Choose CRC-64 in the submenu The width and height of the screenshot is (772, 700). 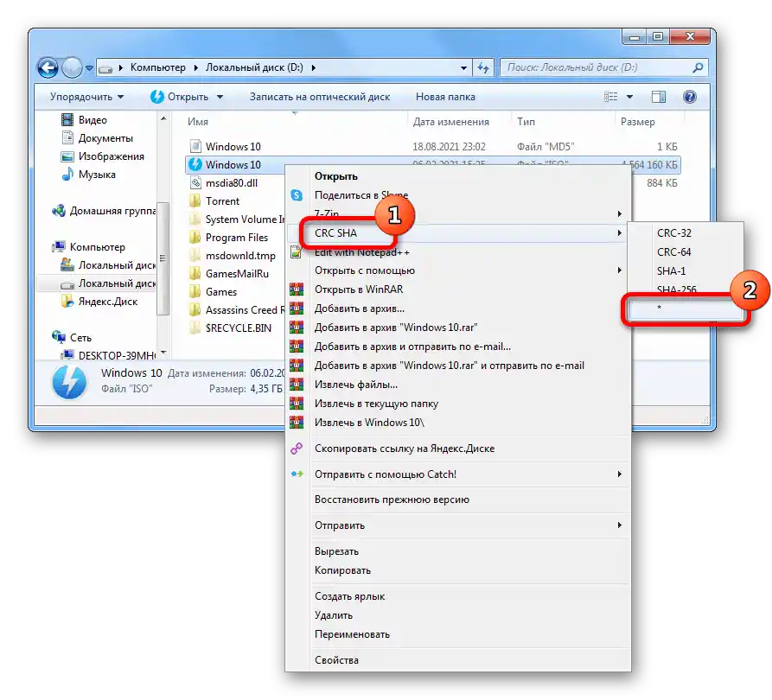point(686,252)
